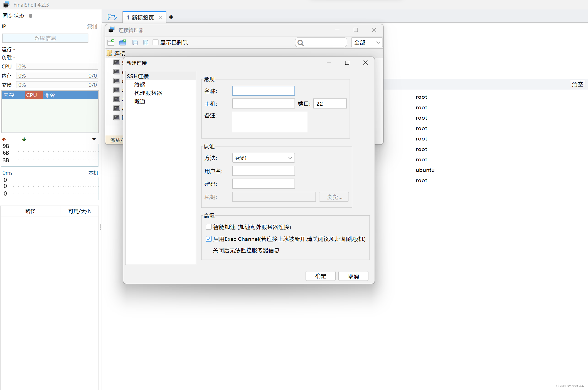
Task: Click the expand all icon in toolbar
Action: coord(146,43)
